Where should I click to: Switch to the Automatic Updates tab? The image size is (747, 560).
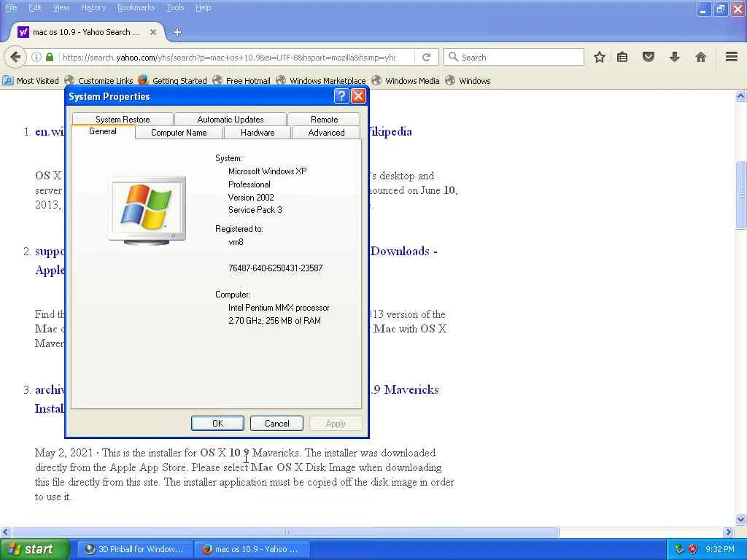[230, 119]
